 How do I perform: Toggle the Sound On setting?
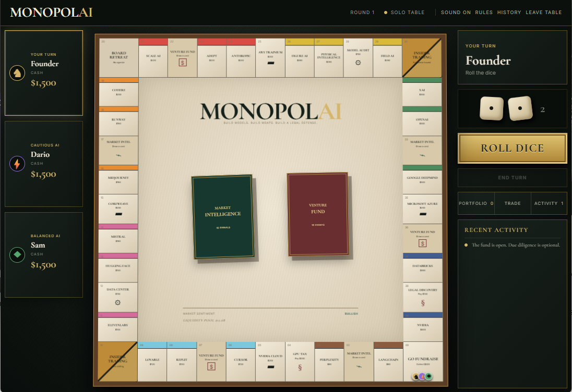point(456,13)
